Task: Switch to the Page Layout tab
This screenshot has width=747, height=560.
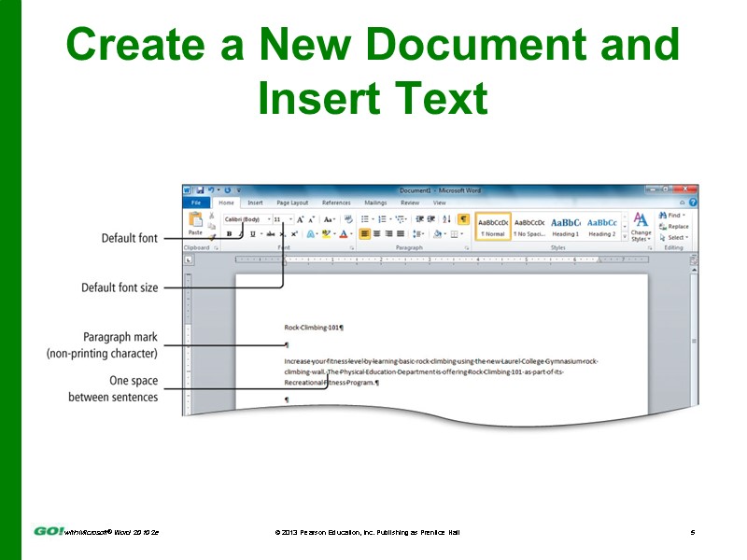Action: [x=293, y=203]
